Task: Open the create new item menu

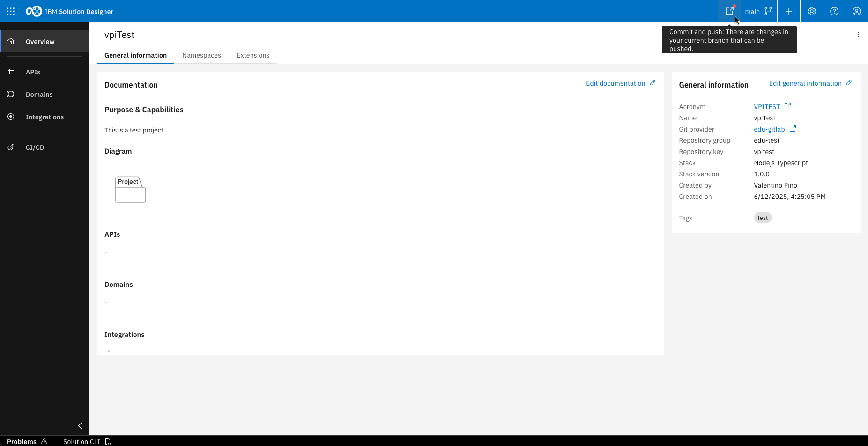Action: (789, 11)
